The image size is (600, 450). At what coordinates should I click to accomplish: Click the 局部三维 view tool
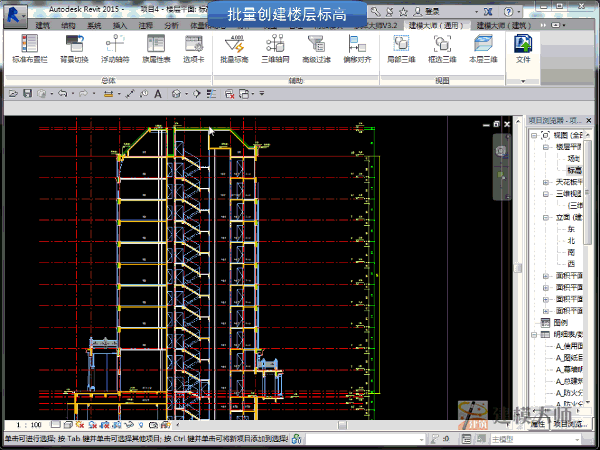[401, 49]
